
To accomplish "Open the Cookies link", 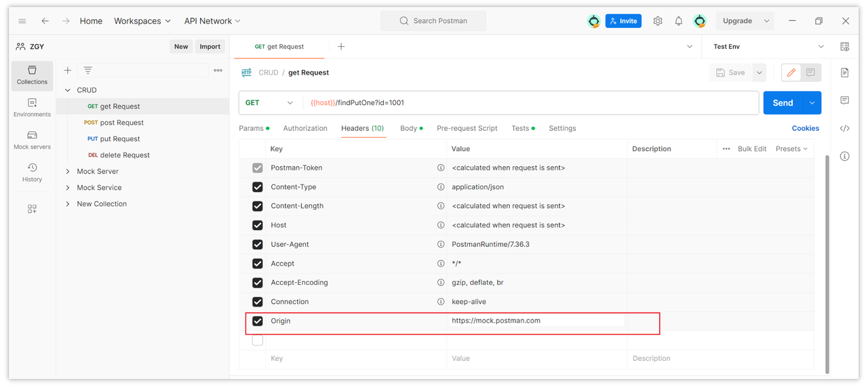I will [x=806, y=128].
